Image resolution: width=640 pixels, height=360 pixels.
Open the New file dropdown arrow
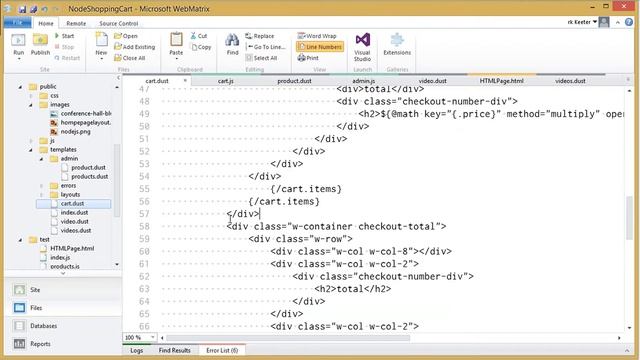(x=101, y=59)
